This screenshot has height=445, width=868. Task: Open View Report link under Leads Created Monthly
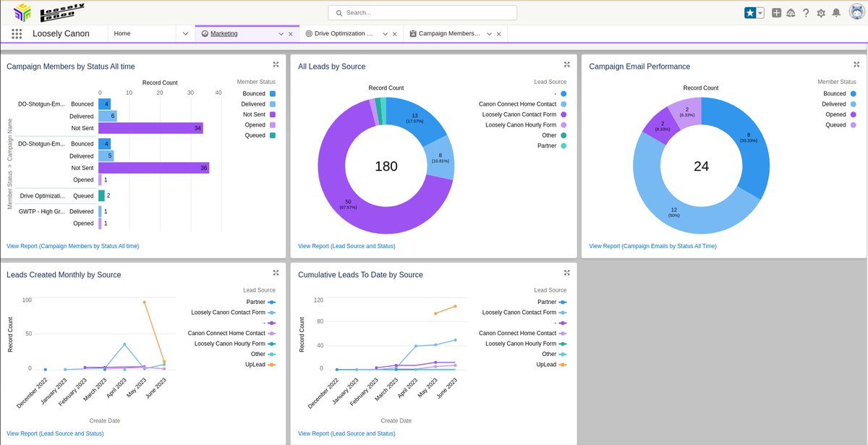[55, 433]
